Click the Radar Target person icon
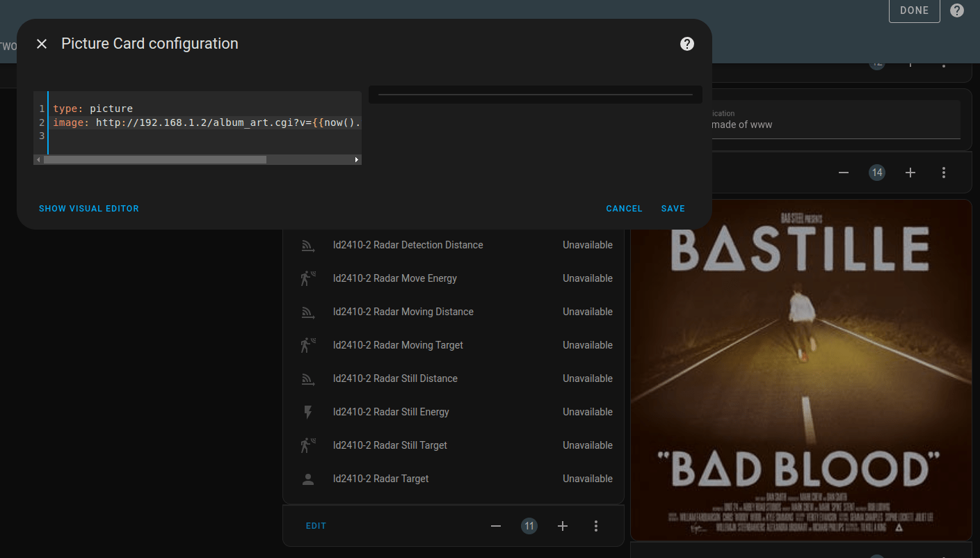The image size is (980, 558). coord(308,479)
